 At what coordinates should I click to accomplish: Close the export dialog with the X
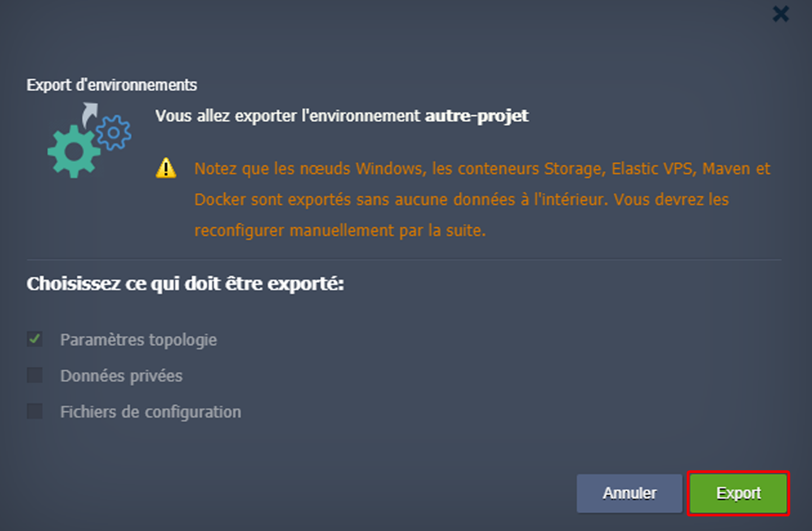pos(780,14)
